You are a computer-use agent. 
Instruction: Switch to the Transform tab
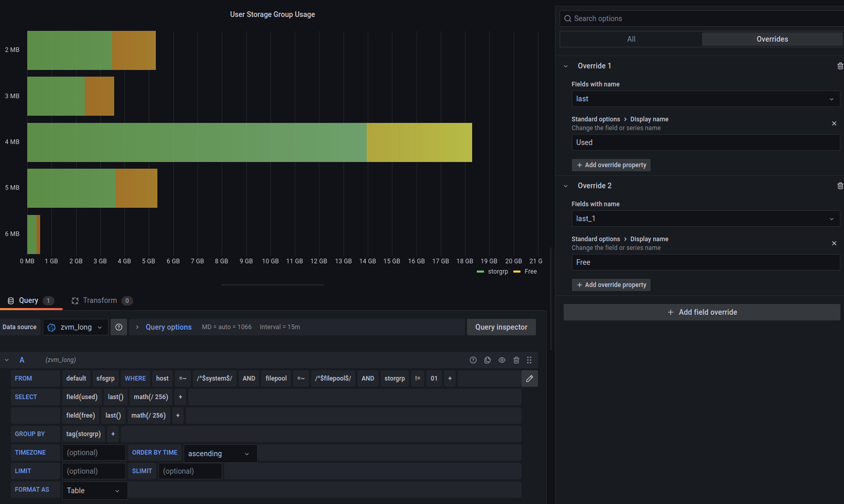tap(100, 300)
